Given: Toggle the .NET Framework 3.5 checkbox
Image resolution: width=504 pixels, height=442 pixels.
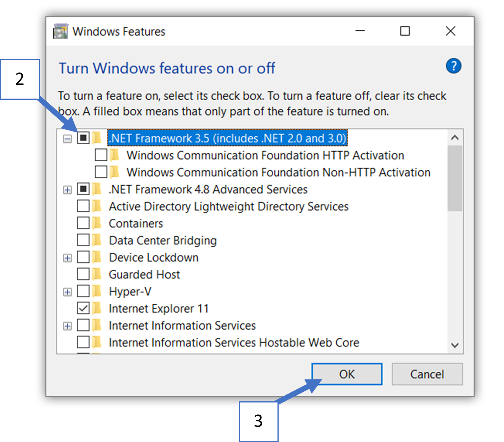Looking at the screenshot, I should [x=83, y=138].
